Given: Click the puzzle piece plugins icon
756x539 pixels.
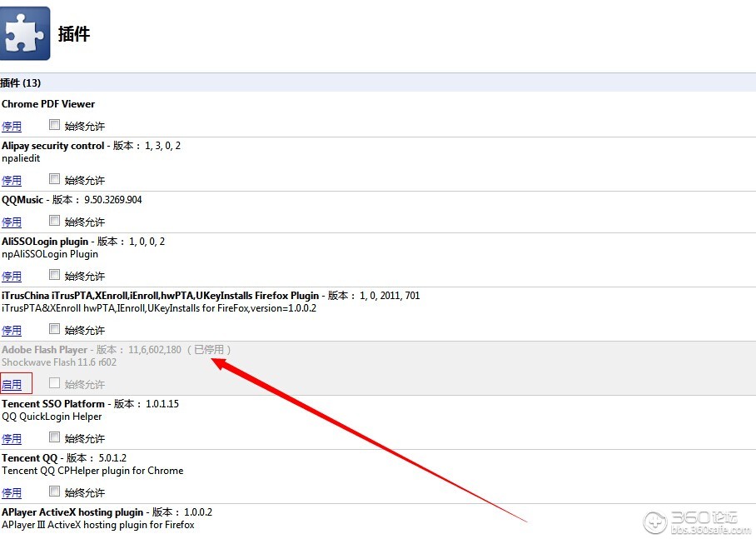Looking at the screenshot, I should (x=25, y=33).
